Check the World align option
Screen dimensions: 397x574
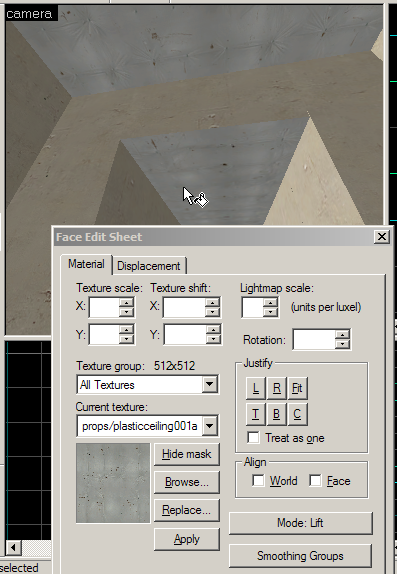(x=258, y=481)
